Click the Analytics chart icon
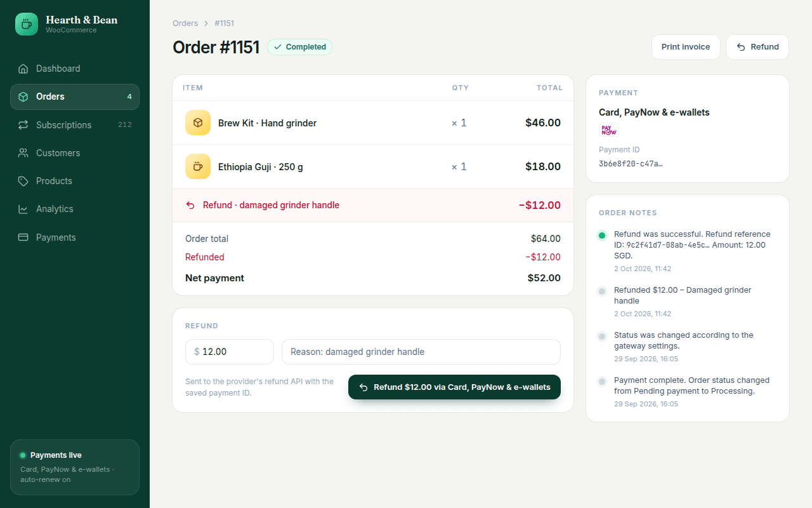The image size is (812, 508). tap(23, 209)
